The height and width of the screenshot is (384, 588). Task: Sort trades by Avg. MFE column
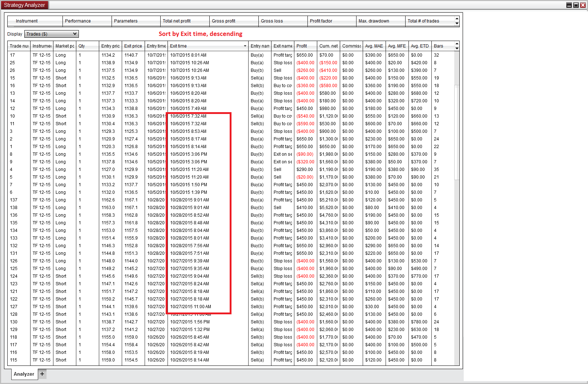pyautogui.click(x=397, y=46)
